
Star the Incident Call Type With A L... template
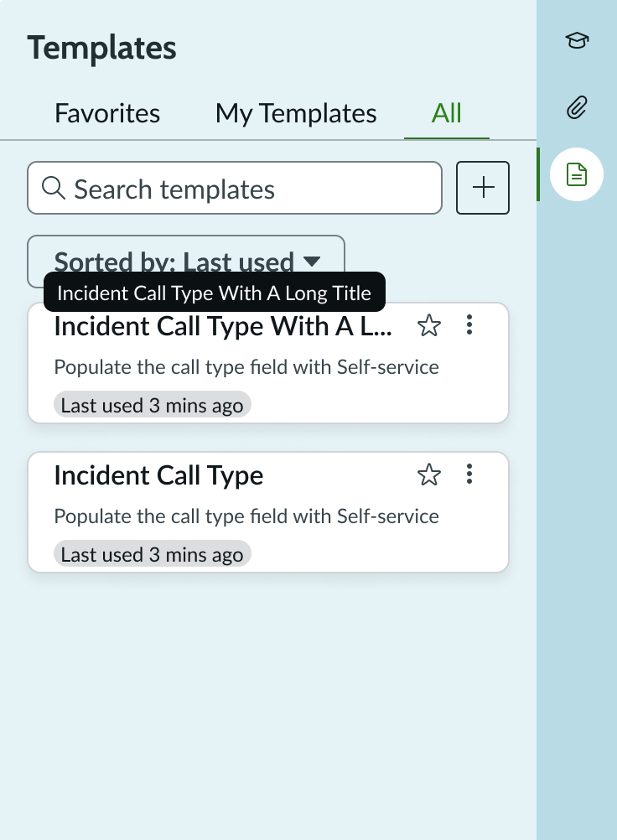[429, 325]
